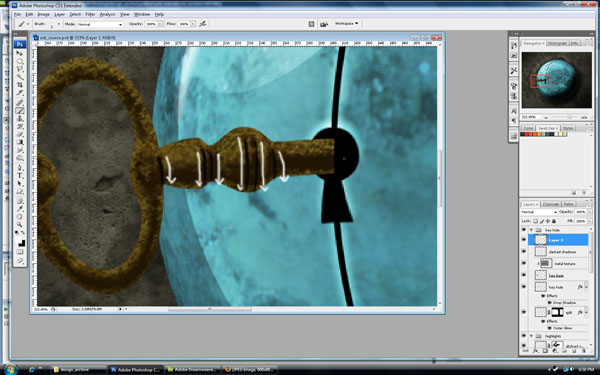Click the foreground color swatch
The height and width of the screenshot is (375, 600).
tap(18, 241)
